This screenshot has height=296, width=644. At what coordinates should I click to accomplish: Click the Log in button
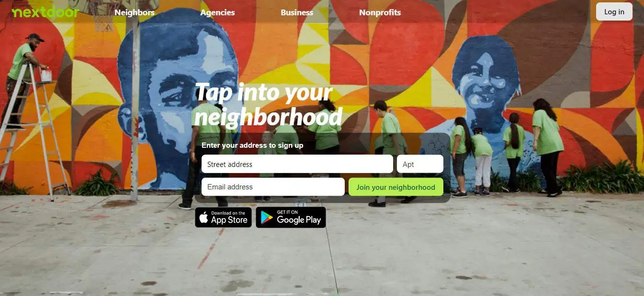point(614,12)
